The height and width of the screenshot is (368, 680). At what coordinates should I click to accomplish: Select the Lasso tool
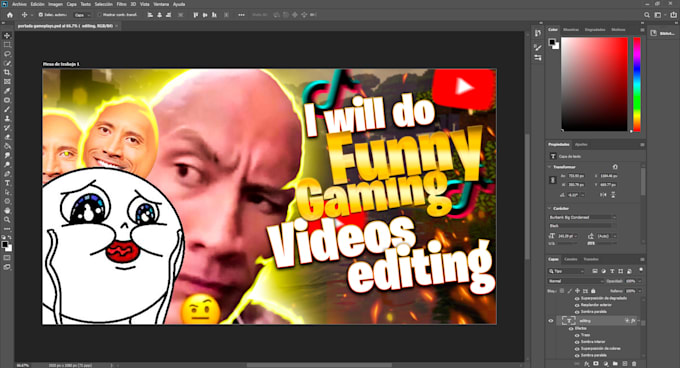[x=7, y=54]
